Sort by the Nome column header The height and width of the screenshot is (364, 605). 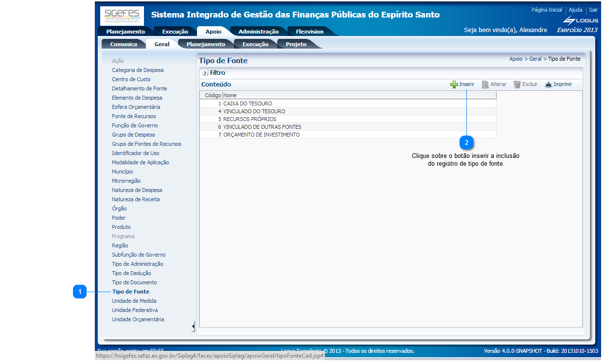click(x=230, y=95)
